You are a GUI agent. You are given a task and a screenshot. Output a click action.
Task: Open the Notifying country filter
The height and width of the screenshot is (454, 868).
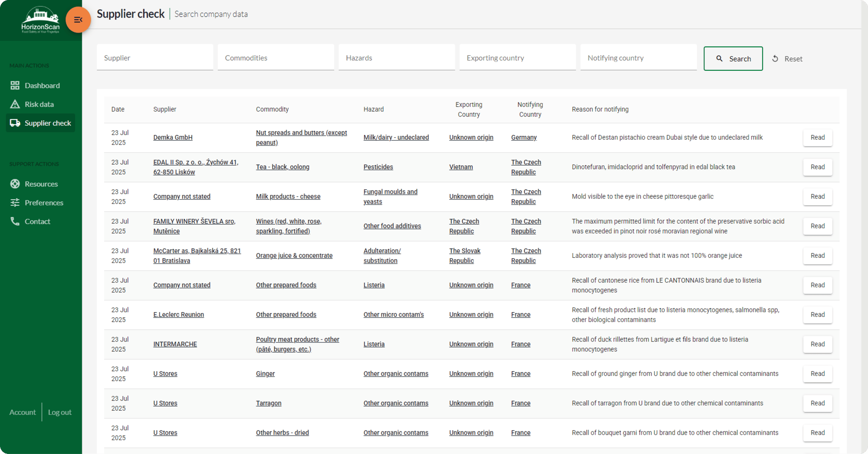pyautogui.click(x=638, y=57)
